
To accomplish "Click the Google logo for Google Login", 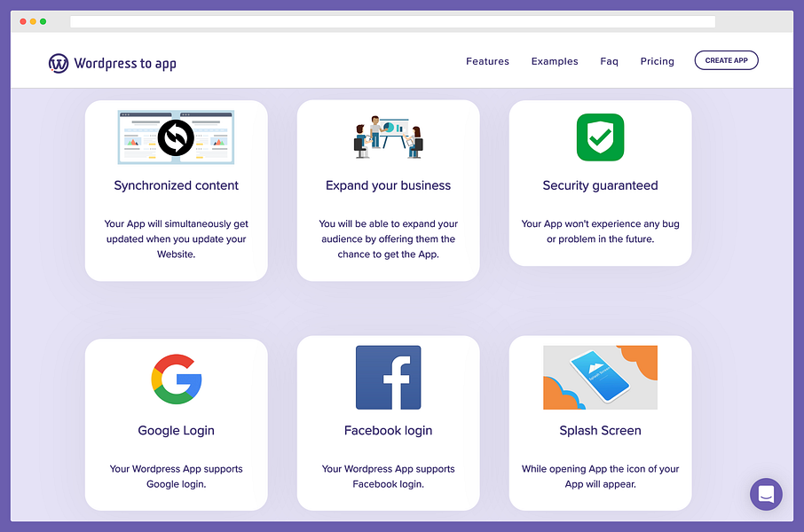I will 176,378.
